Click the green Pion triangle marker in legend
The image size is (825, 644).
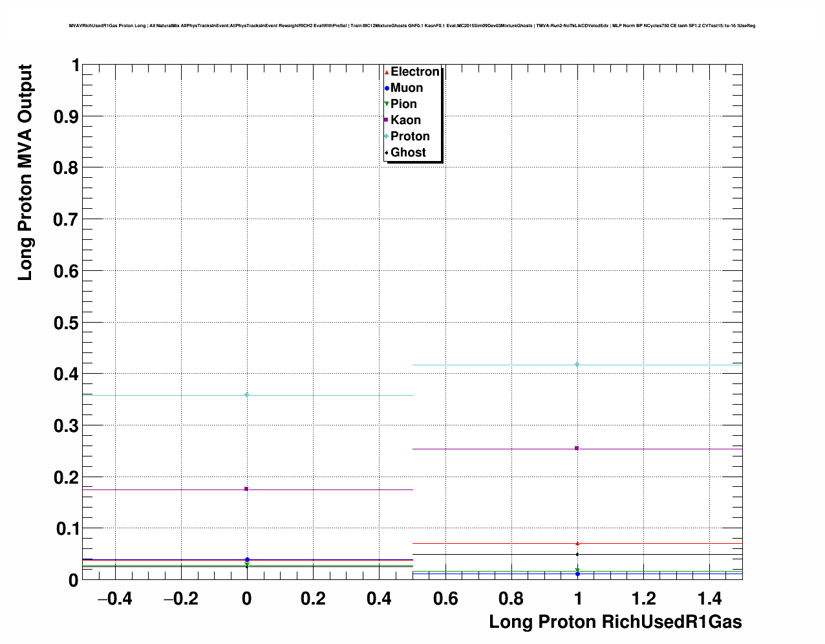point(387,104)
